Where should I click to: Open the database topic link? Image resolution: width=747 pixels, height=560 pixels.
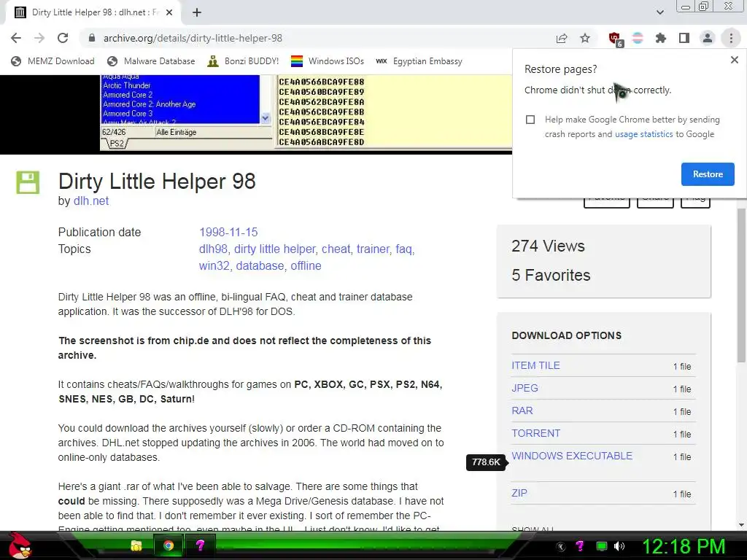[x=260, y=265]
